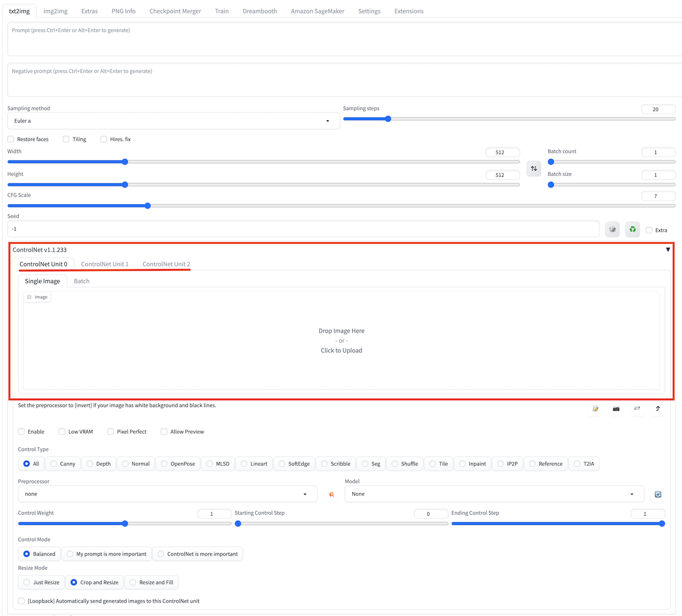Click the CFG Scale slider handle

148,206
